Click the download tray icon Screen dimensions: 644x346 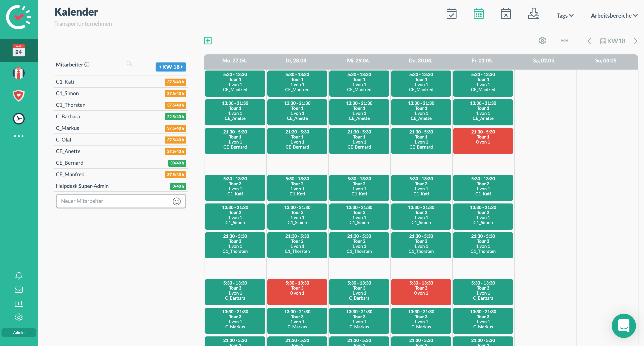tap(533, 14)
